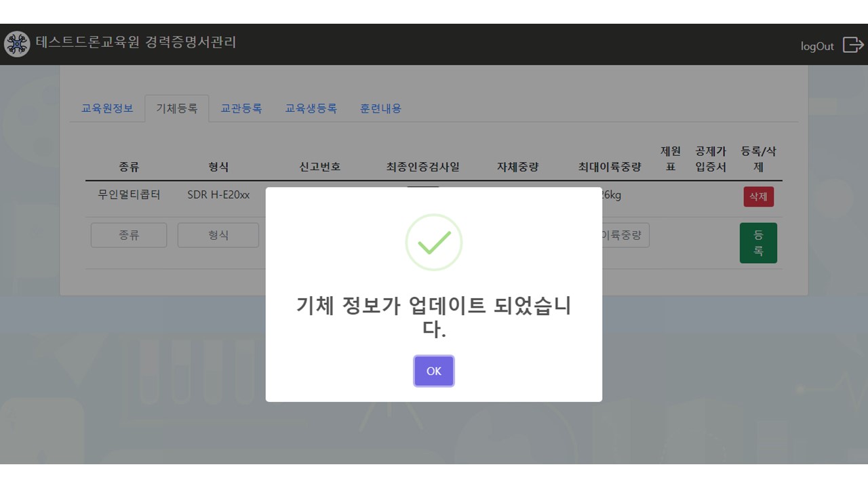868x488 pixels.
Task: Open the 교관등록 tab
Action: coord(241,108)
